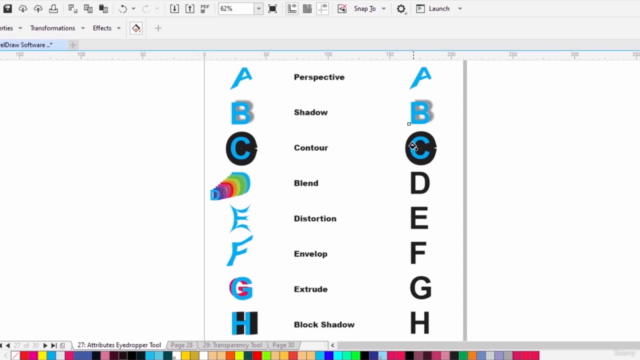The image size is (640, 360).
Task: Click the Publish to PDF icon
Action: click(x=205, y=9)
